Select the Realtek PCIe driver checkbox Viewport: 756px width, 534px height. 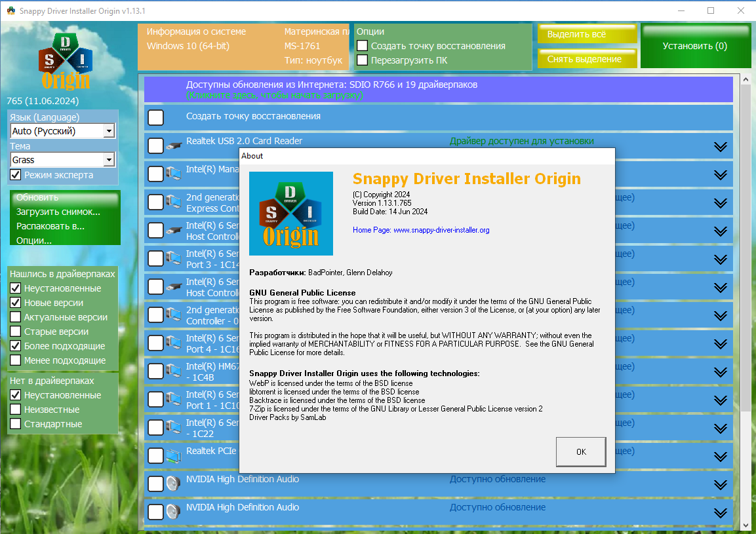(x=156, y=455)
